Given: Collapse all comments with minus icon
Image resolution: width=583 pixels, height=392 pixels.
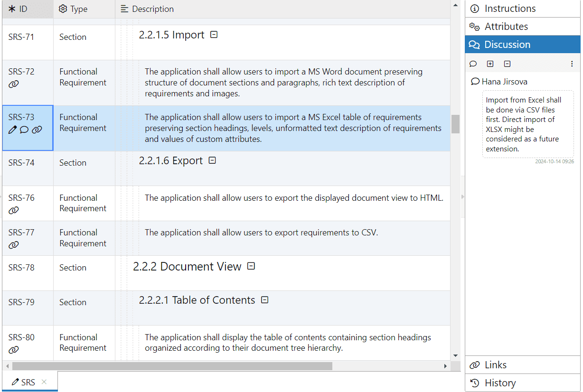Looking at the screenshot, I should pos(507,64).
